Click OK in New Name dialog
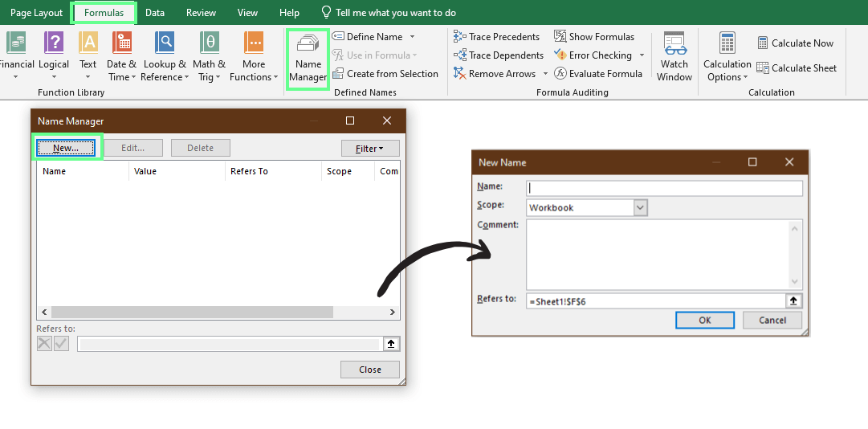 (x=705, y=320)
